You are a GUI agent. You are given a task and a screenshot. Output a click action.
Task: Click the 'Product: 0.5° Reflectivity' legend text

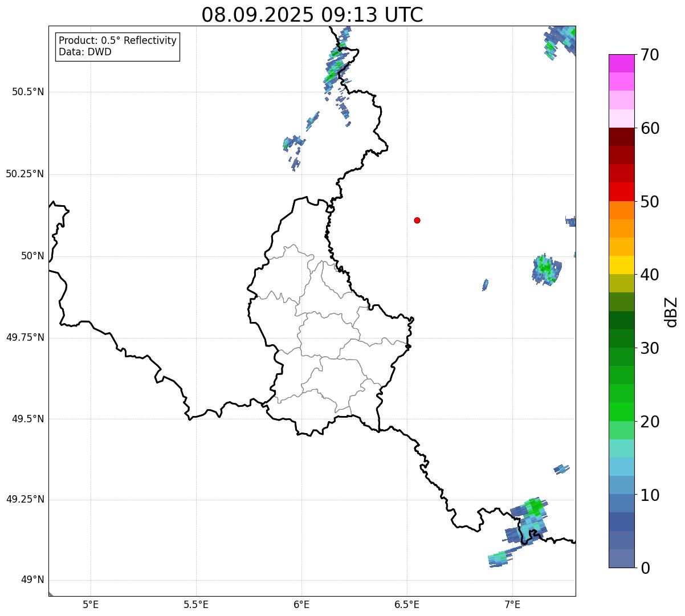[117, 41]
